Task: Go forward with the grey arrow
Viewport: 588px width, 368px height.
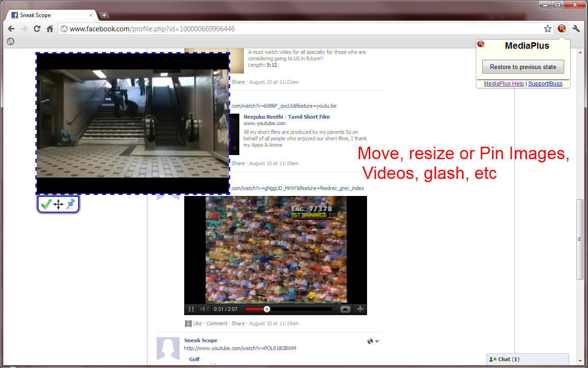Action: click(x=24, y=29)
